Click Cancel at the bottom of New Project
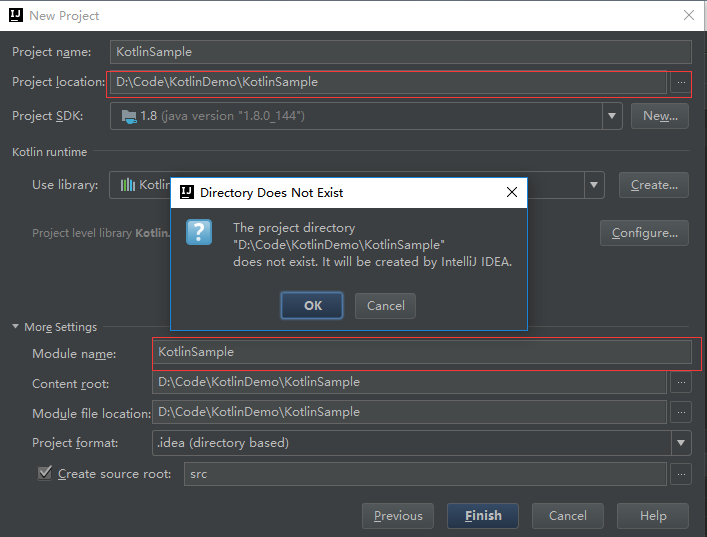Image resolution: width=707 pixels, height=537 pixels. coord(568,516)
